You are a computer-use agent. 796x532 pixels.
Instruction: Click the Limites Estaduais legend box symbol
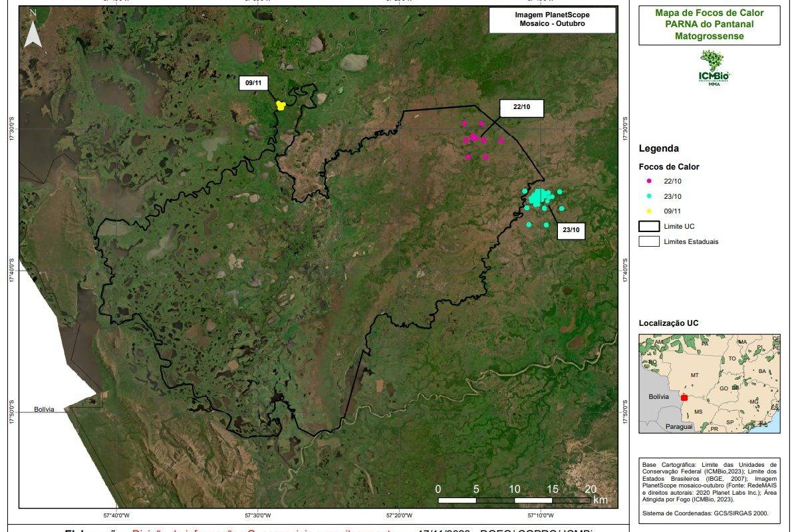click(648, 241)
